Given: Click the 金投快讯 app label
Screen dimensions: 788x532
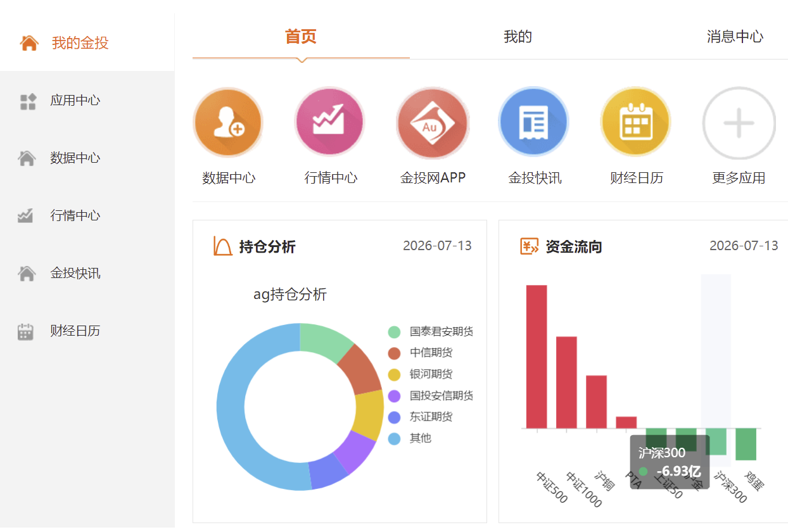Looking at the screenshot, I should [535, 178].
